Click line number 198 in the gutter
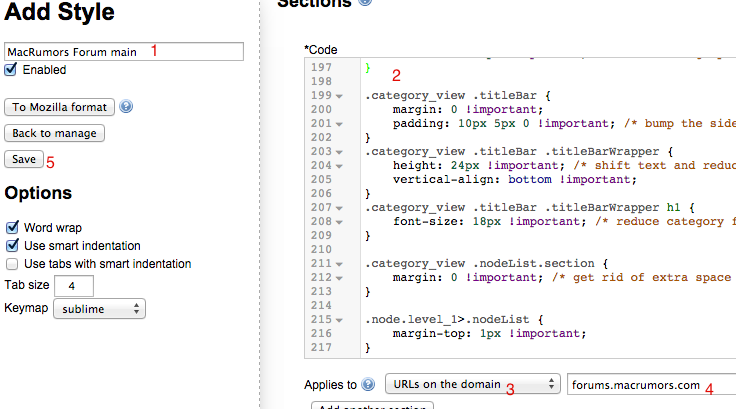Viewport: 736px width, 409px height. (321, 81)
